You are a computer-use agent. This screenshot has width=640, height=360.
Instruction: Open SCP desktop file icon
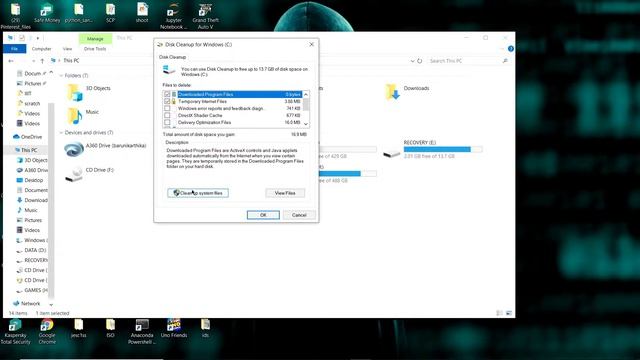[x=110, y=12]
